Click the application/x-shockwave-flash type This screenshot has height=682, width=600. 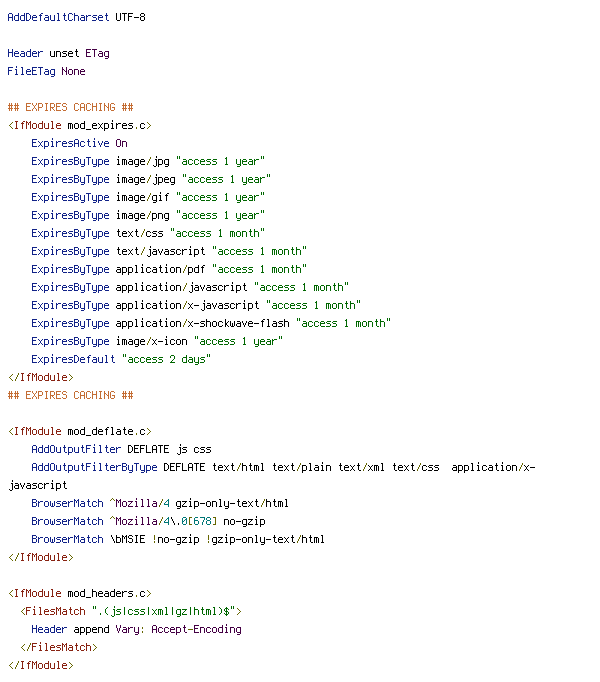(x=202, y=323)
